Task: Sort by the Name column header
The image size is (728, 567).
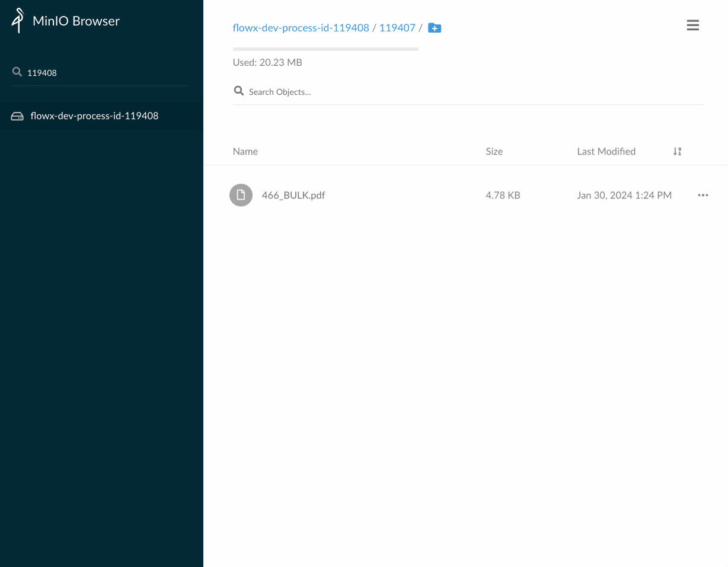Action: (245, 152)
